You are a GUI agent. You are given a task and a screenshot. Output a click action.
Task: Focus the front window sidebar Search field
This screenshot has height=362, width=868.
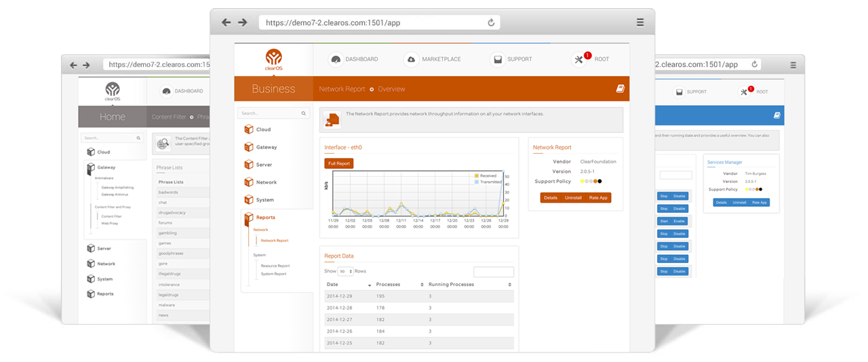(x=273, y=113)
